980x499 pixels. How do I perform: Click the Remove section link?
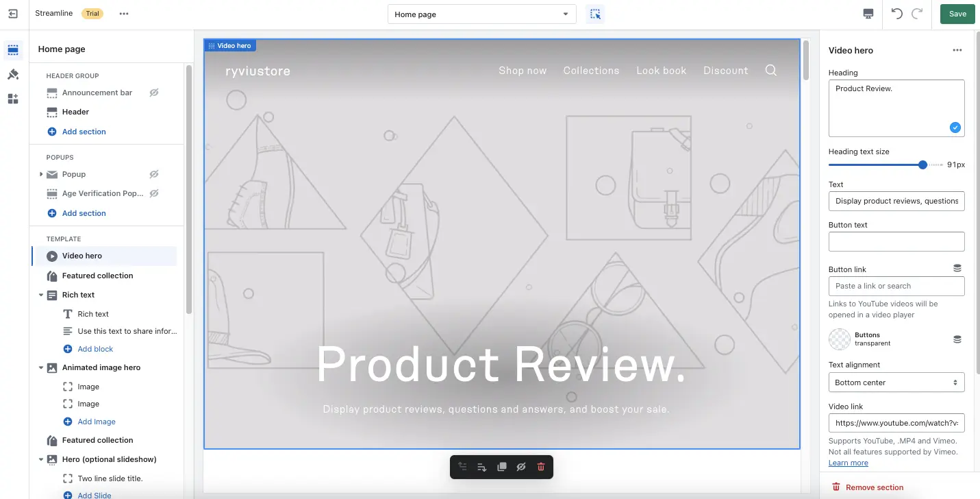coord(874,487)
